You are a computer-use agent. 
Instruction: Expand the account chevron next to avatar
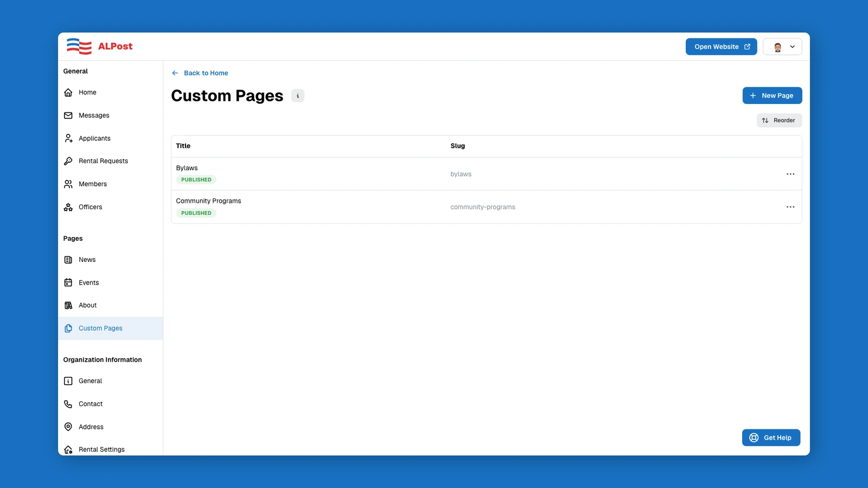tap(792, 47)
